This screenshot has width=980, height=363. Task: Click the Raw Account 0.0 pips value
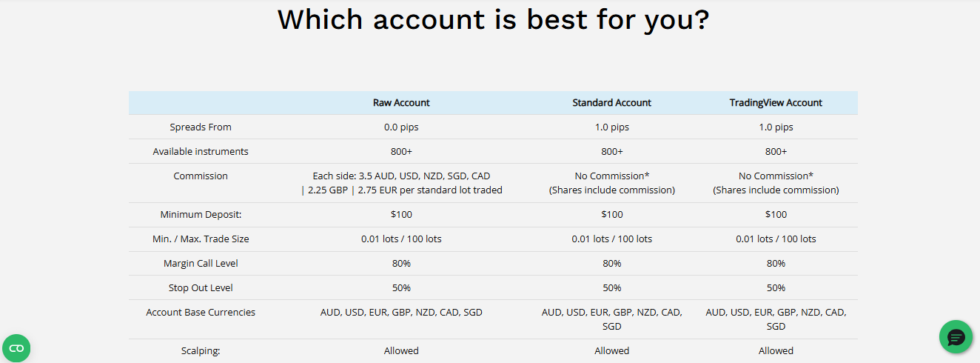tap(401, 127)
